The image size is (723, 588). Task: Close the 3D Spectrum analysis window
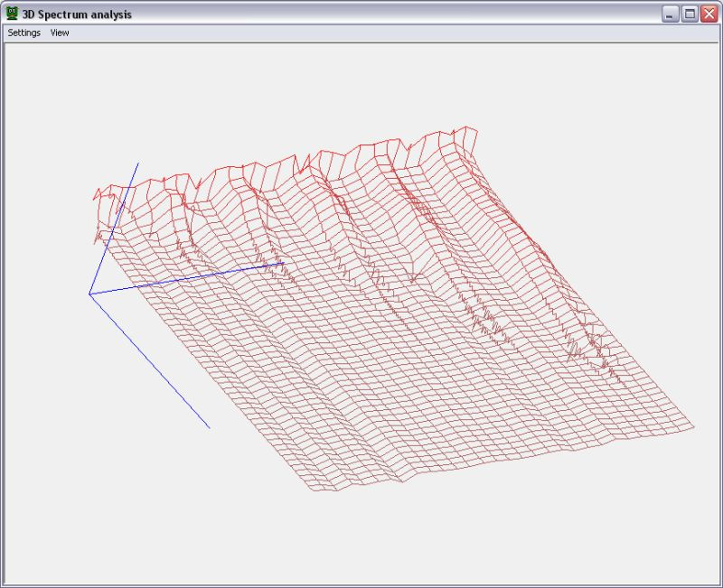pos(709,14)
